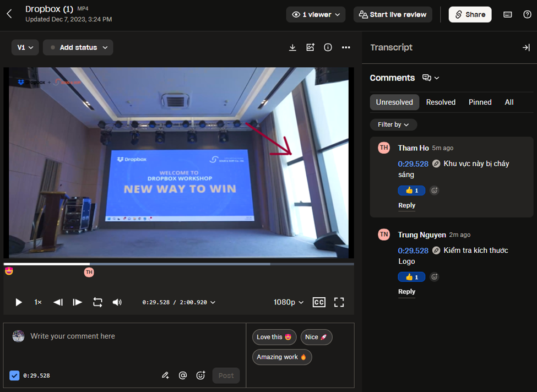Mute the video volume

click(117, 302)
